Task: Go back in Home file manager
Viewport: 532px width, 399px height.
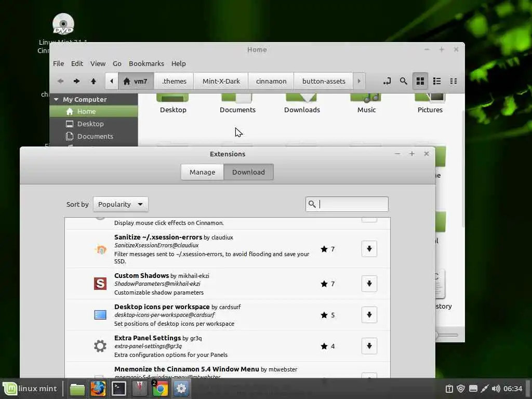Action: (60, 81)
